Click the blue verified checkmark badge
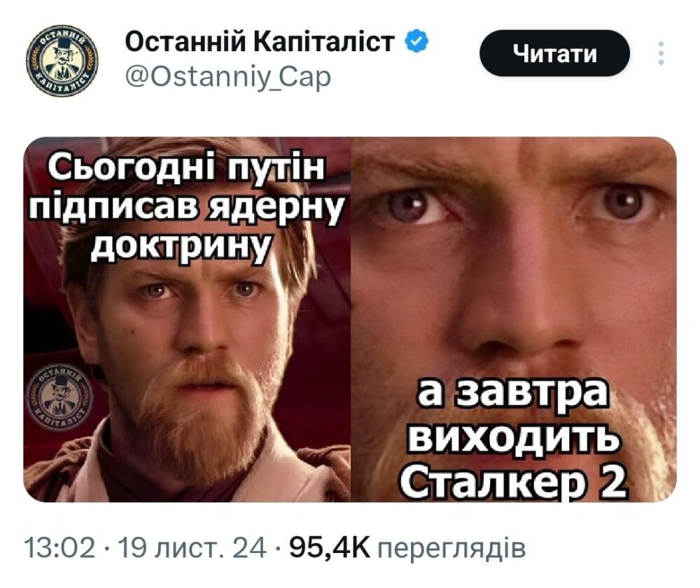 416,41
